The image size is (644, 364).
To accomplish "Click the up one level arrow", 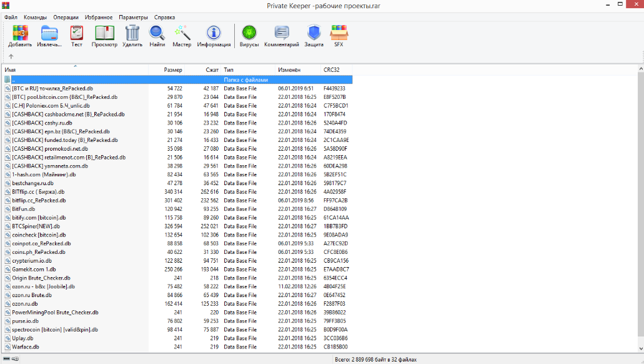I will click(11, 56).
